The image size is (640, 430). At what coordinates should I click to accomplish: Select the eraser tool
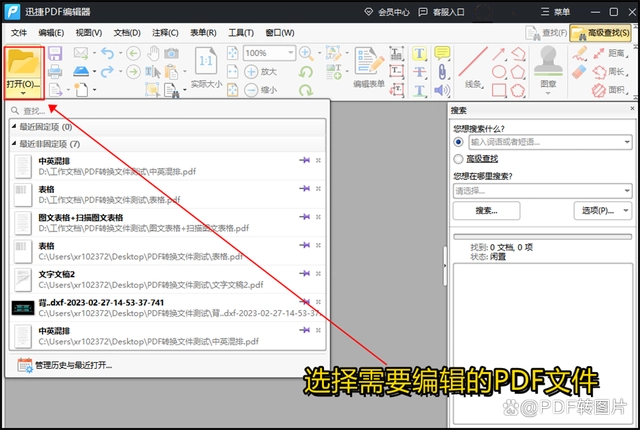click(x=579, y=72)
